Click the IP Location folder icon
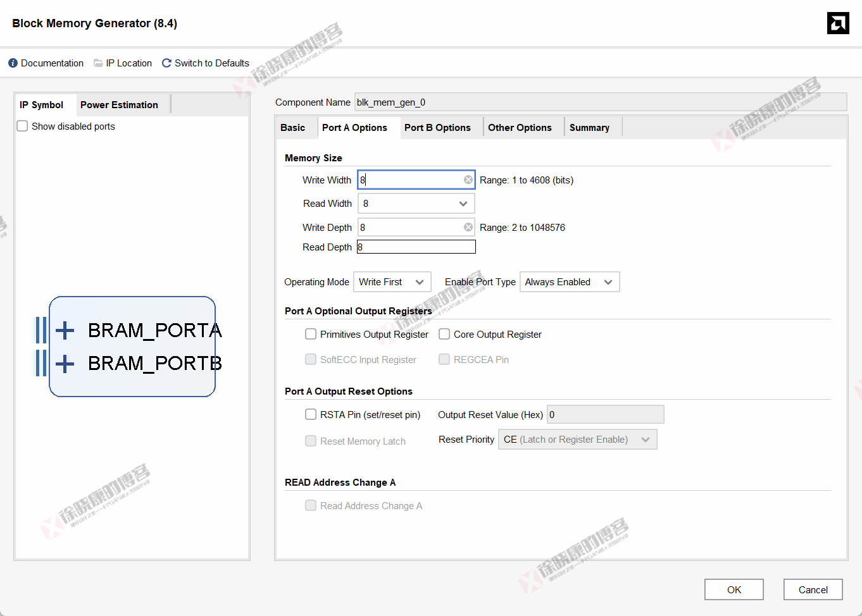Viewport: 862px width, 616px height. pyautogui.click(x=98, y=63)
